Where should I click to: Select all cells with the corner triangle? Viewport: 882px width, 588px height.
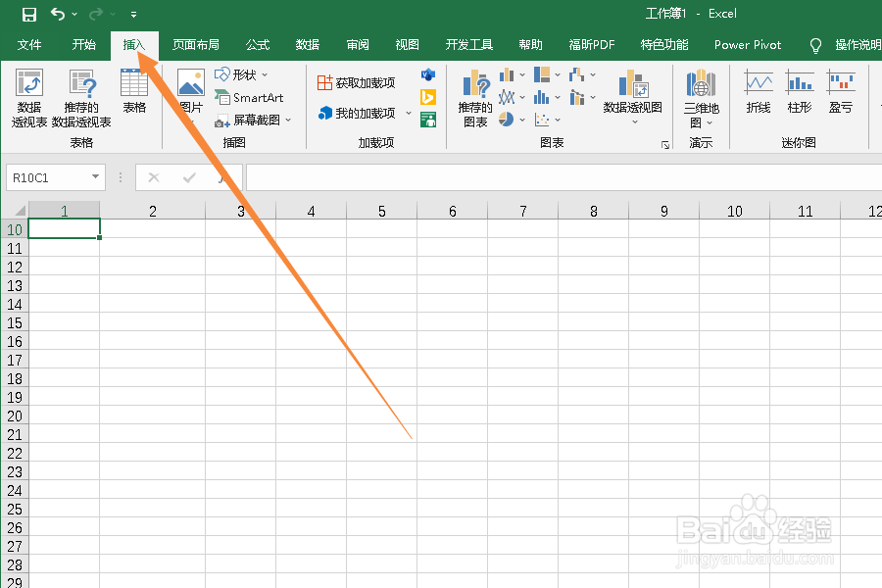coord(20,211)
